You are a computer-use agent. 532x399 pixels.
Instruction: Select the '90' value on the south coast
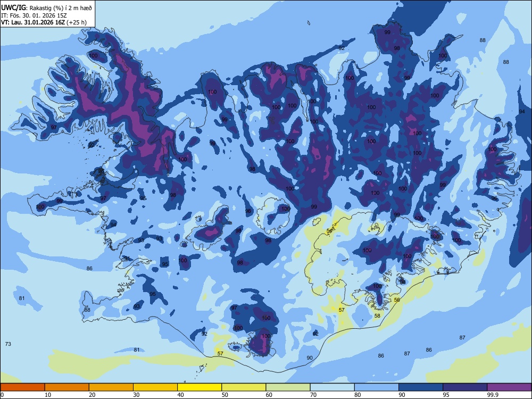tap(310, 358)
